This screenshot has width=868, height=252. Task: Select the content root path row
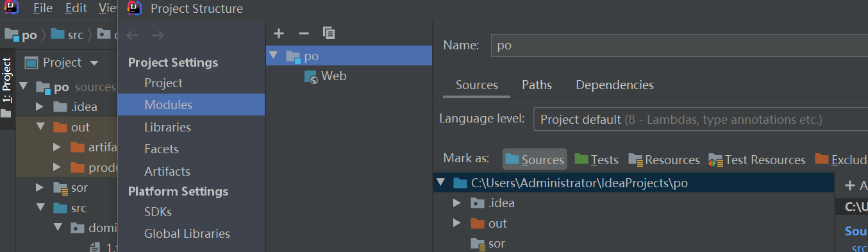[634, 183]
